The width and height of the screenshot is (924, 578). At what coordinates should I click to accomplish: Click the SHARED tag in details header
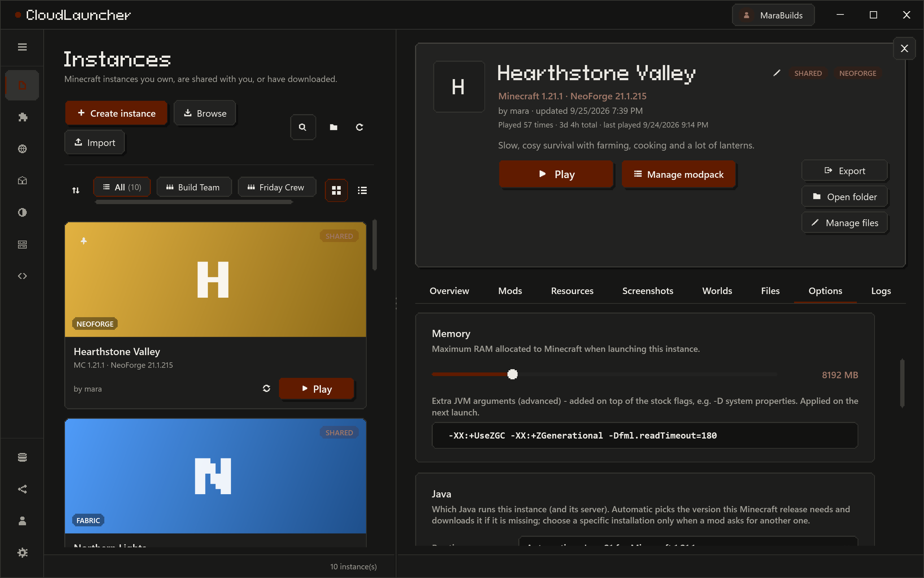(808, 73)
